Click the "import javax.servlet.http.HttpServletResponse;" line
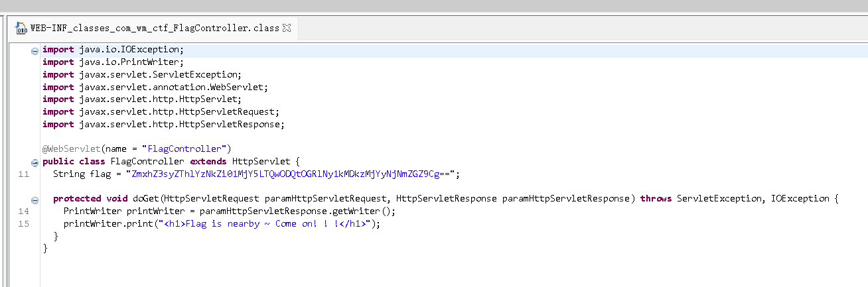The width and height of the screenshot is (868, 287). [163, 124]
